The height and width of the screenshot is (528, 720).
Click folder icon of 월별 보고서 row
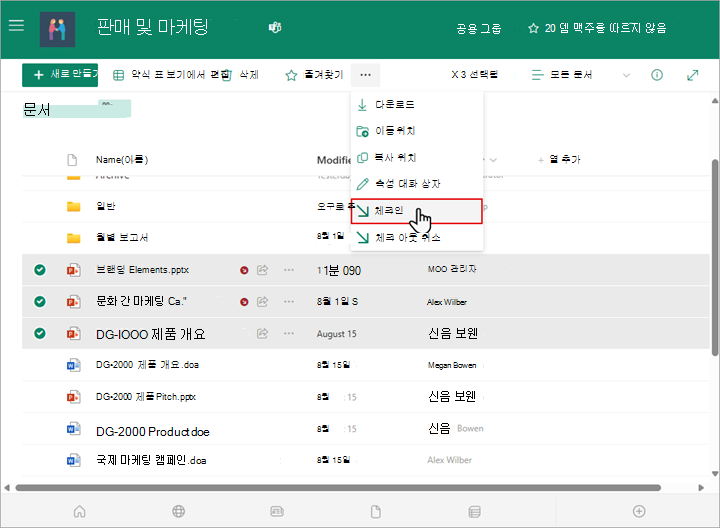coord(73,238)
